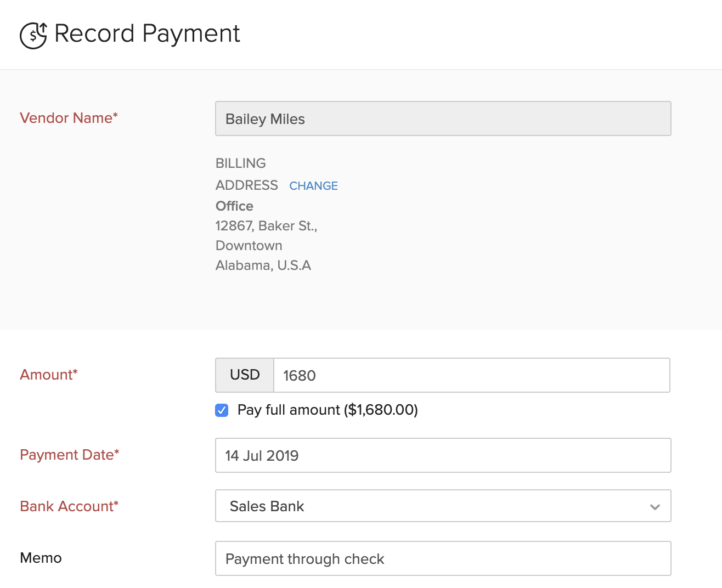This screenshot has height=588, width=722.
Task: Open the Payment Date picker field
Action: [443, 455]
